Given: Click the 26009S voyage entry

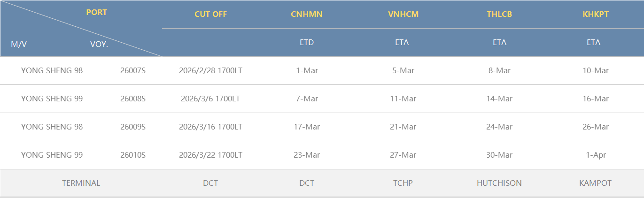Looking at the screenshot, I should pos(133,127).
